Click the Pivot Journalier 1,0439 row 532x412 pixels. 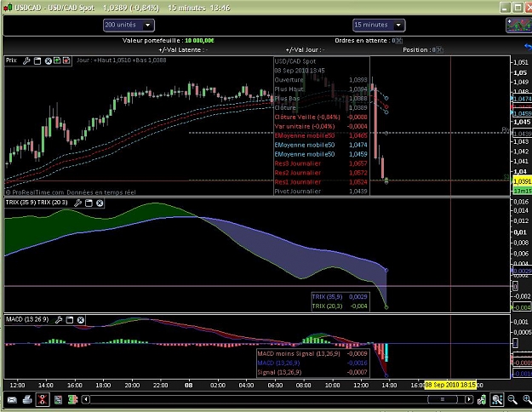pos(321,192)
